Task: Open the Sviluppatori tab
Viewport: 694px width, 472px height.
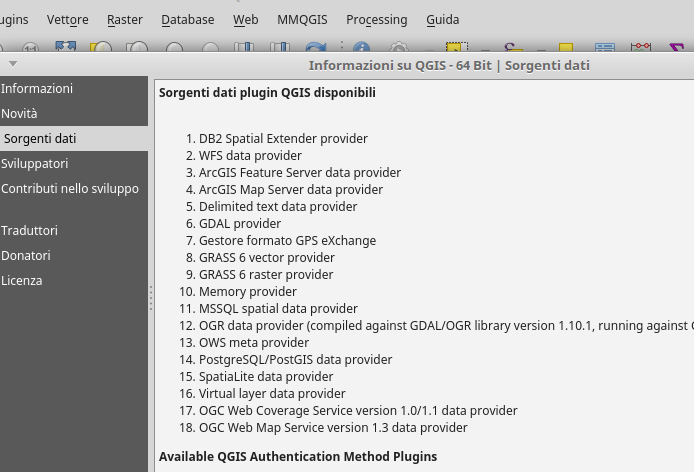Action: click(x=74, y=163)
